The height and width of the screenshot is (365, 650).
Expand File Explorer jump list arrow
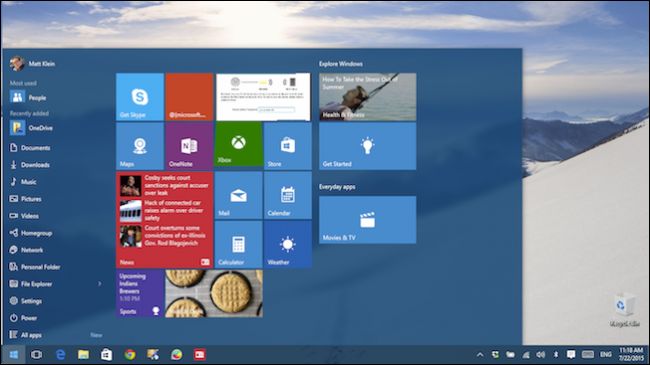(x=99, y=284)
